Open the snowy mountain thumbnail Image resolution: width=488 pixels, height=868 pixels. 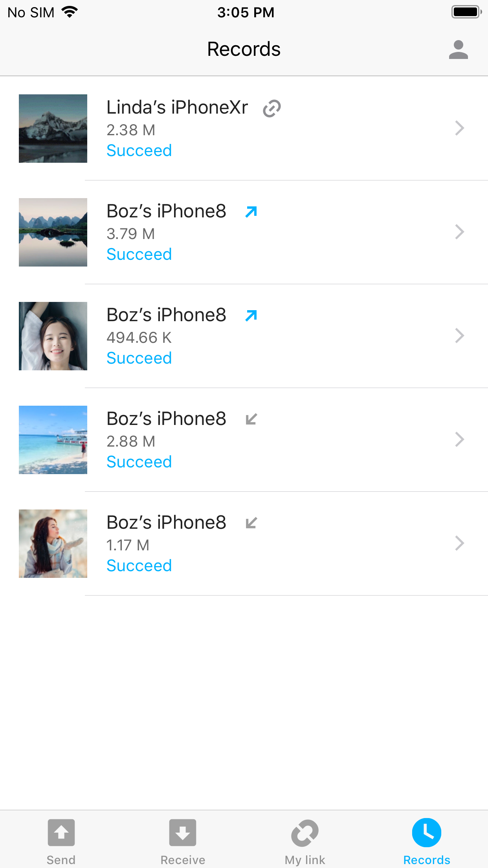[53, 129]
